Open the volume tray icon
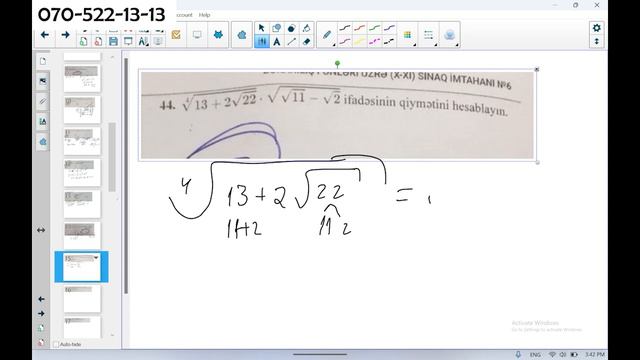 pyautogui.click(x=563, y=355)
